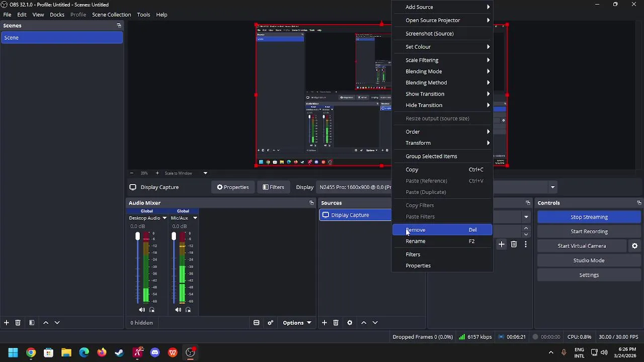The image size is (644, 362).
Task: Undock the Audio Mixer panel float icon
Action: pos(311,203)
